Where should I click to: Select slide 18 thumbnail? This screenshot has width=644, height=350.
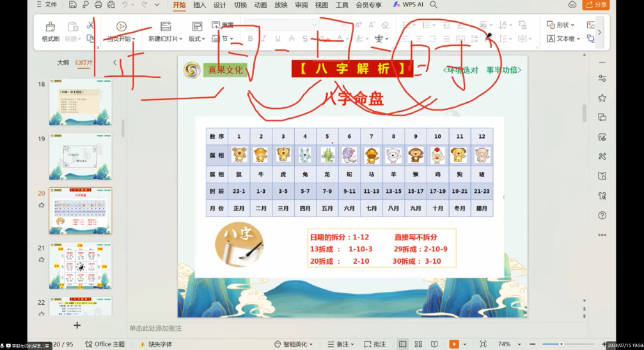pyautogui.click(x=81, y=102)
